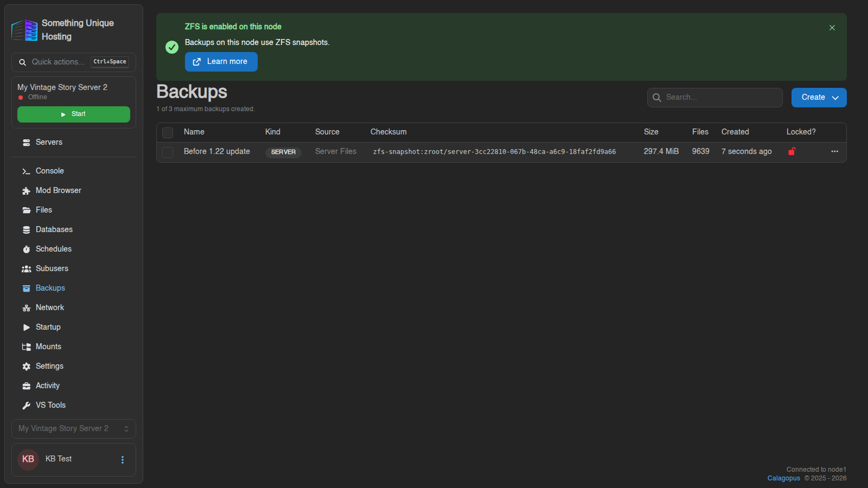
Task: Click the red unlocked padlock icon
Action: point(792,151)
